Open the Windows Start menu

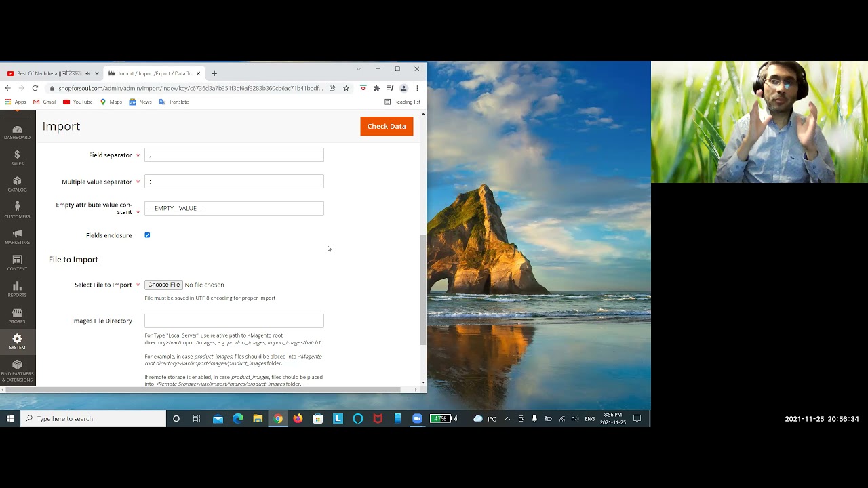point(10,418)
